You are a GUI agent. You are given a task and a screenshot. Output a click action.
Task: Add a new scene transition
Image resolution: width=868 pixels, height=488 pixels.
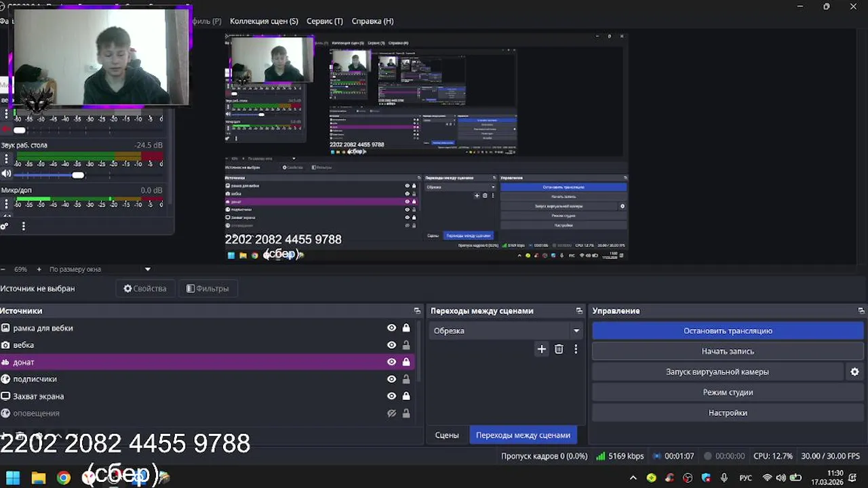pos(541,349)
